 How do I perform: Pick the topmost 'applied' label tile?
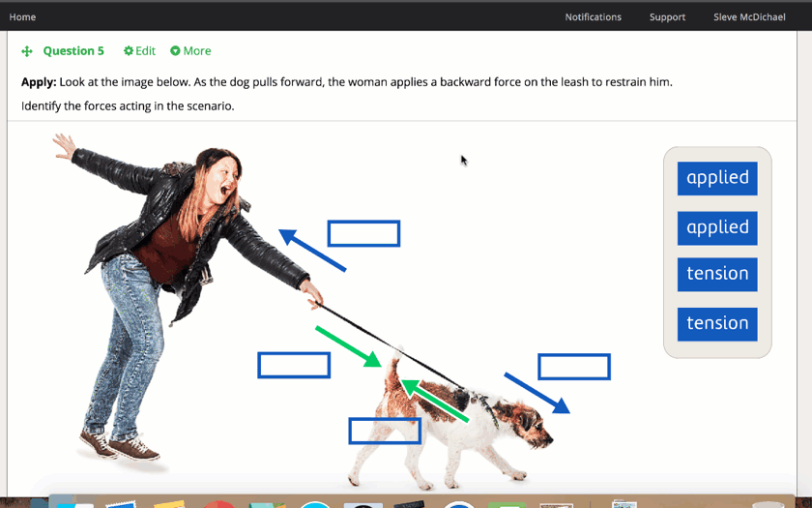[717, 178]
